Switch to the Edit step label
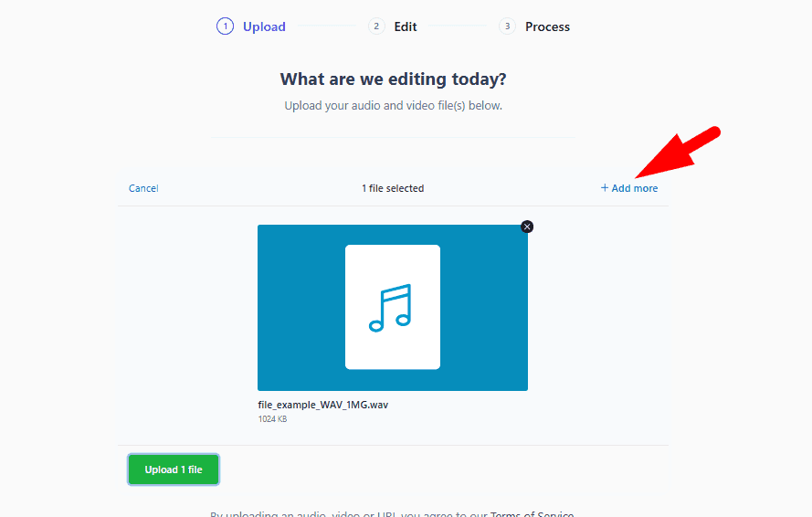Screen dimensions: 812x517 406,26
